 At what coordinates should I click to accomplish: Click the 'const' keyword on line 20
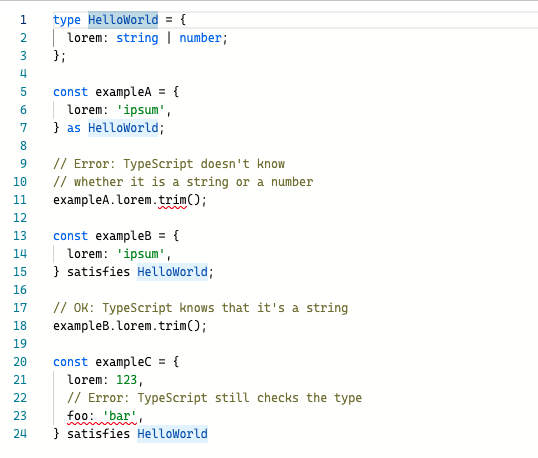(70, 362)
